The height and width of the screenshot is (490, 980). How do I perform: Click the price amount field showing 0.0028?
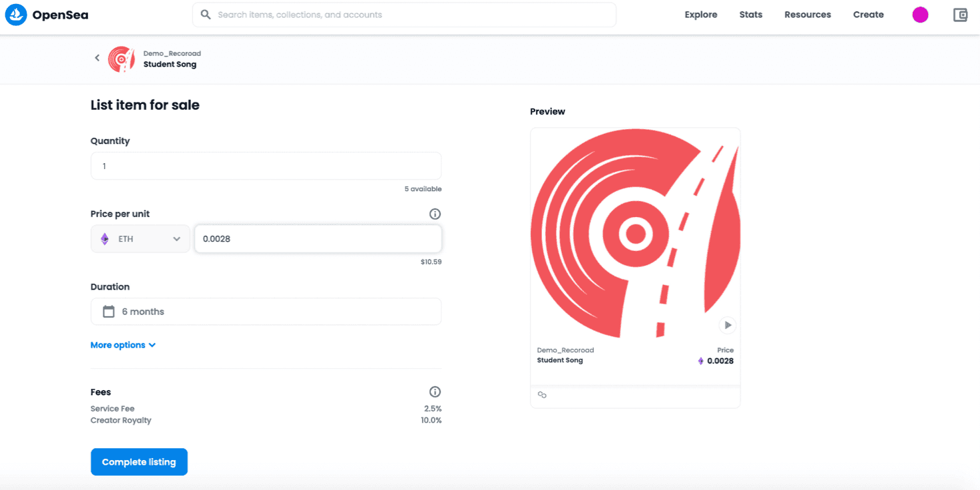tap(318, 239)
